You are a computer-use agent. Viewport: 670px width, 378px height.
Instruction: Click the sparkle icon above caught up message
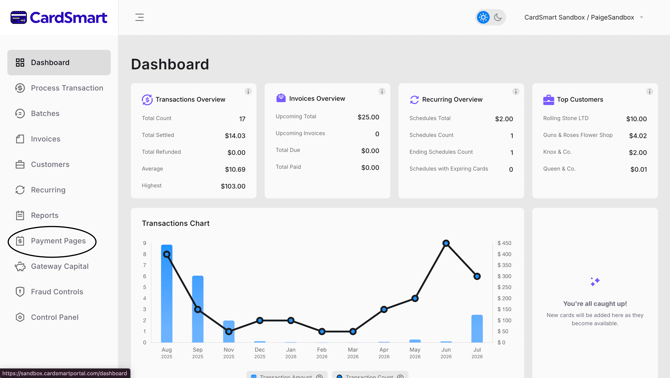pos(595,281)
